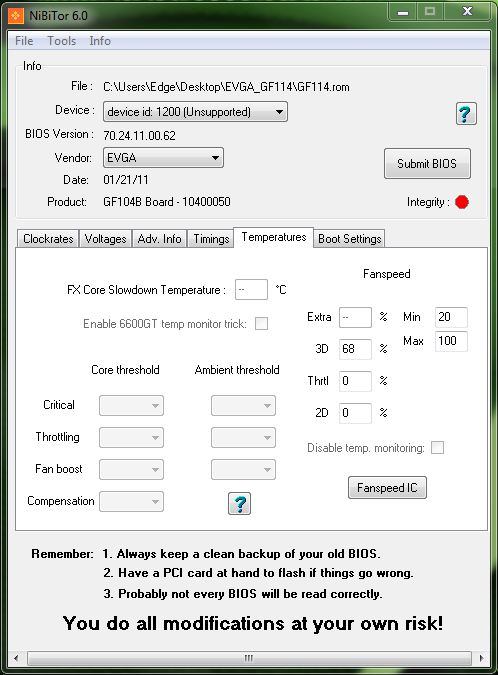Open the File menu

tap(24, 41)
